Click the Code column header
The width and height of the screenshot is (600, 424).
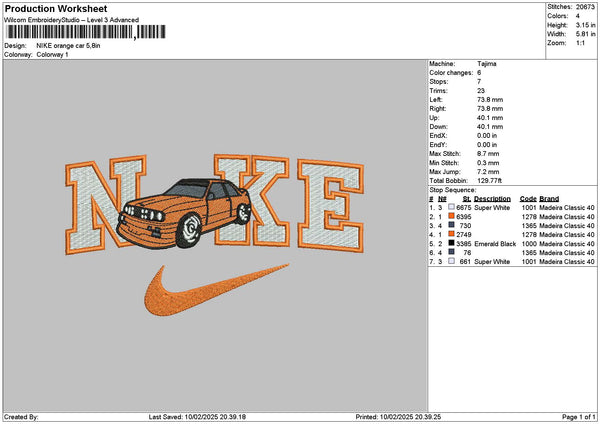528,198
